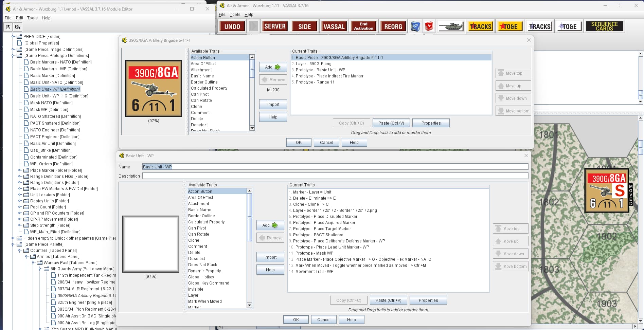Select 325th Engineer single piece
The image size is (644, 330).
pyautogui.click(x=85, y=302)
